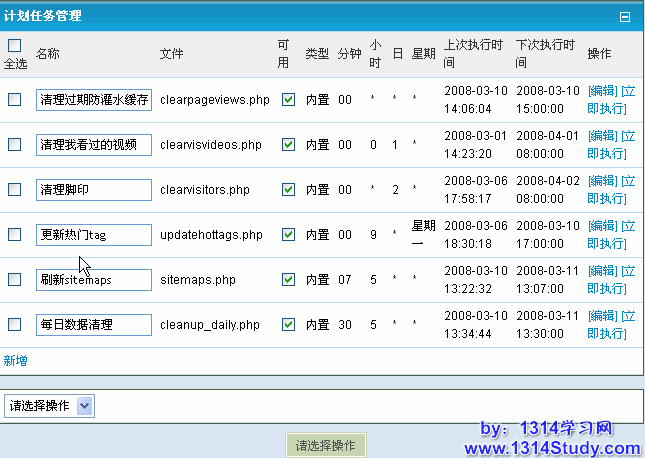Edit the 更新热门tag task via 编辑

(602, 226)
